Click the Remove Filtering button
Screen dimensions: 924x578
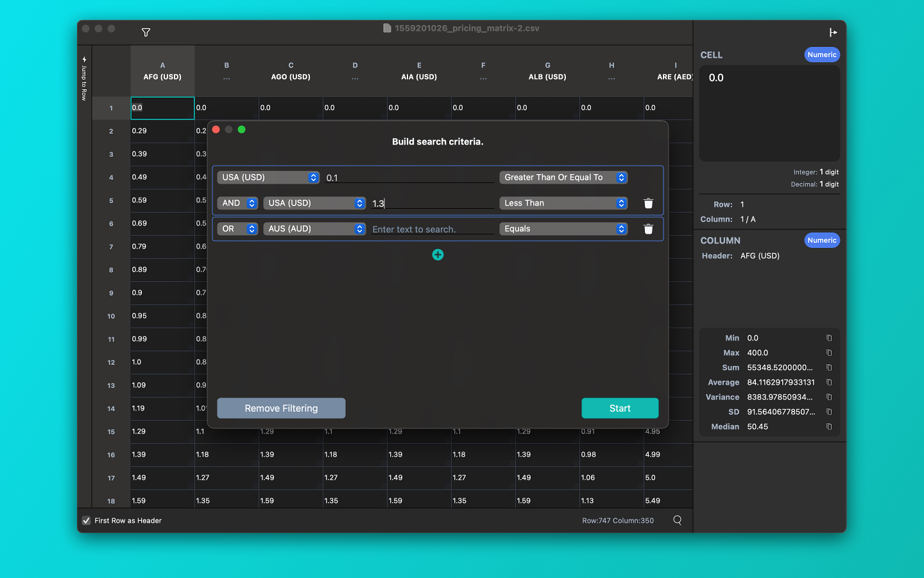tap(281, 408)
